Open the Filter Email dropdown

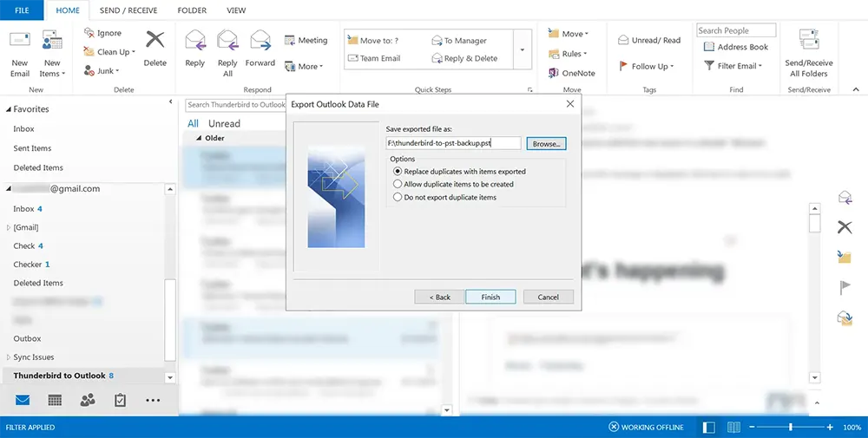(x=733, y=66)
